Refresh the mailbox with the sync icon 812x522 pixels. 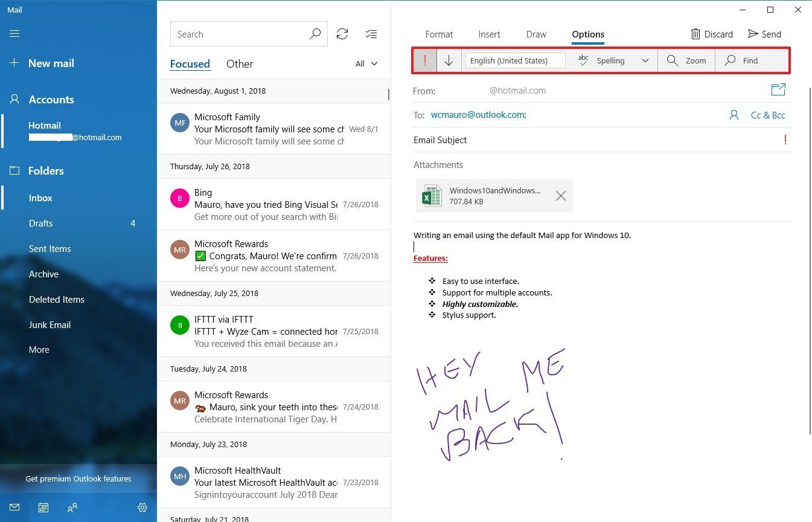[342, 34]
